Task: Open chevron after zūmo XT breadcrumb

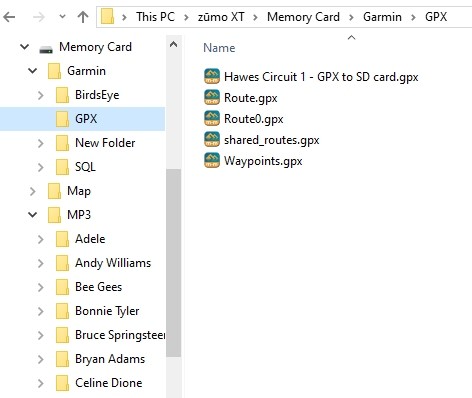Action: click(x=256, y=17)
